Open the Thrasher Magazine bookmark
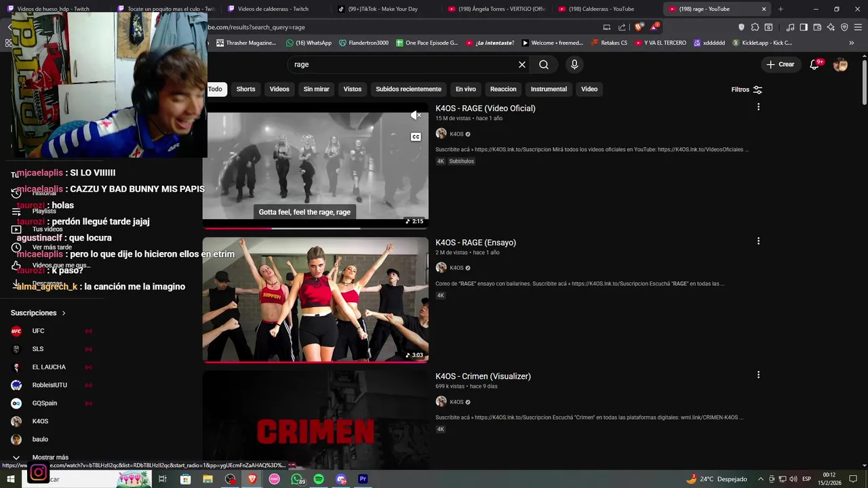 (246, 43)
